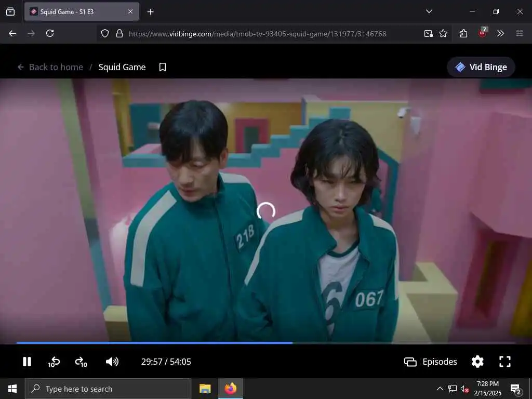Open tracking protection shield
The width and height of the screenshot is (532, 399).
[105, 33]
